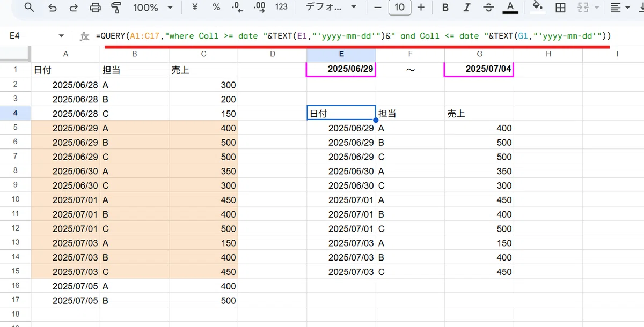
Task: Select cell G4 containing 売上
Action: (479, 113)
